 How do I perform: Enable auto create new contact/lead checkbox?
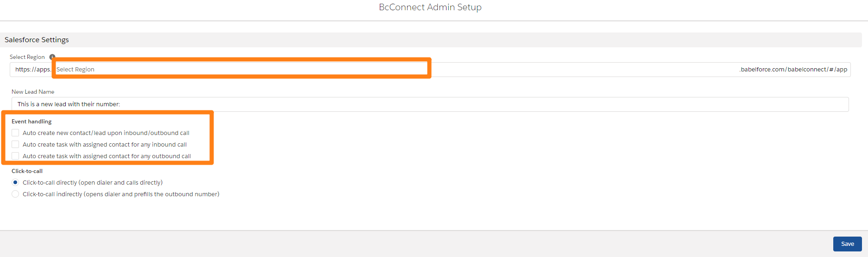(15, 133)
